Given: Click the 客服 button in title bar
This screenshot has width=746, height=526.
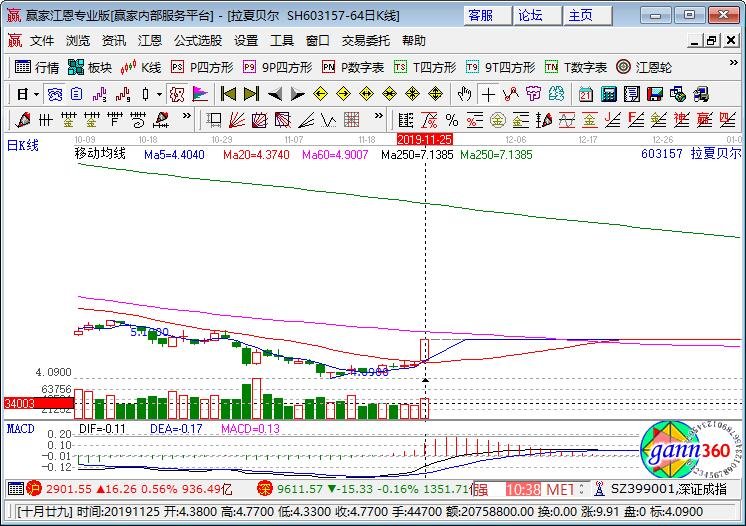Looking at the screenshot, I should click(487, 16).
